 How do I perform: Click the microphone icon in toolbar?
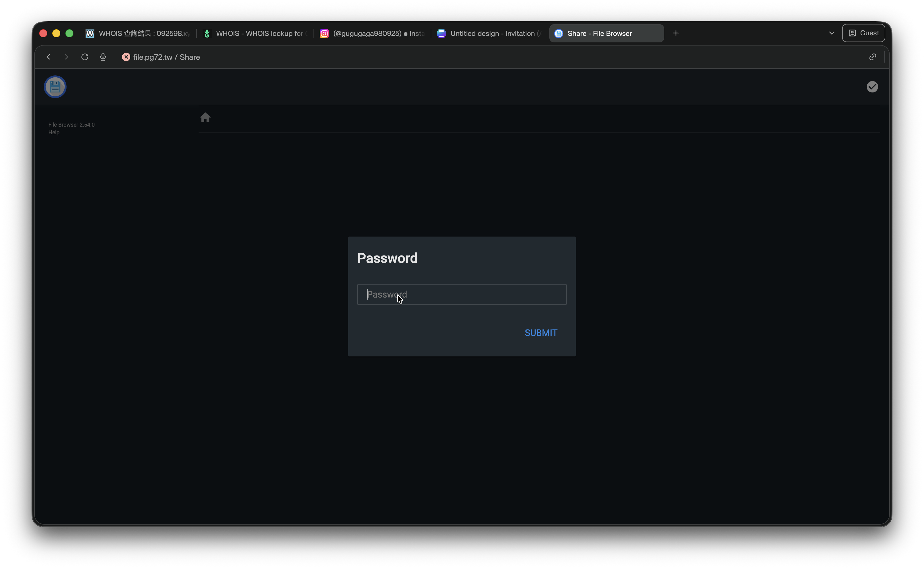[103, 57]
